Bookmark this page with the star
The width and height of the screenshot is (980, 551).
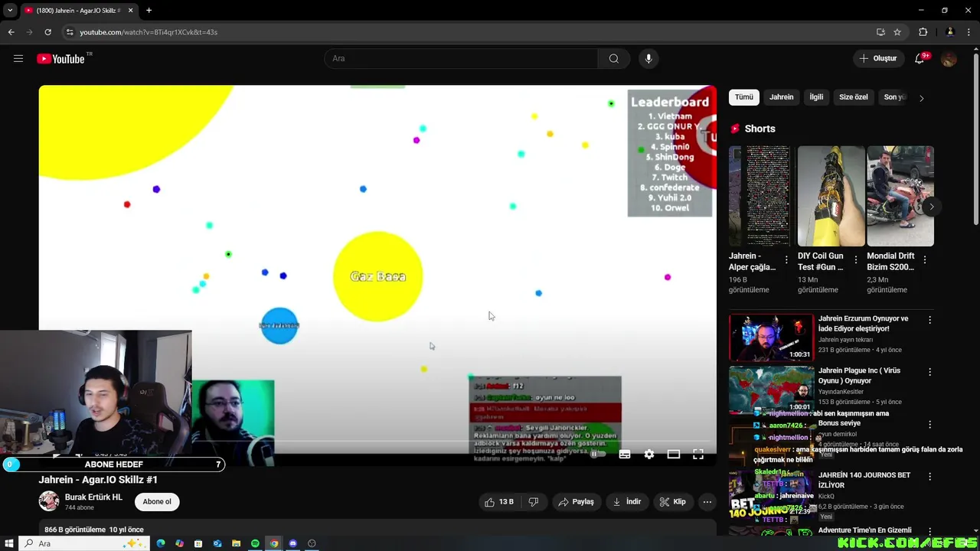click(x=897, y=32)
